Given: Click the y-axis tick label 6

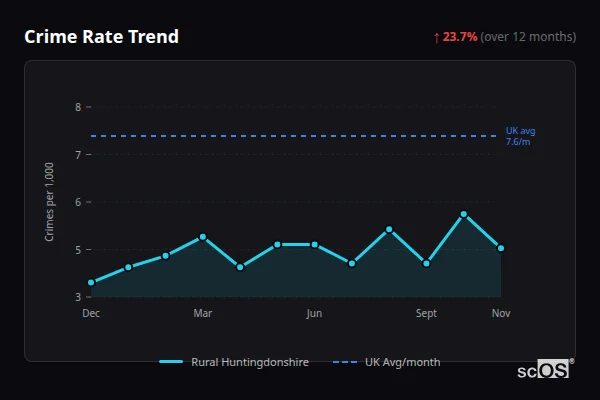Looking at the screenshot, I should (x=78, y=202).
